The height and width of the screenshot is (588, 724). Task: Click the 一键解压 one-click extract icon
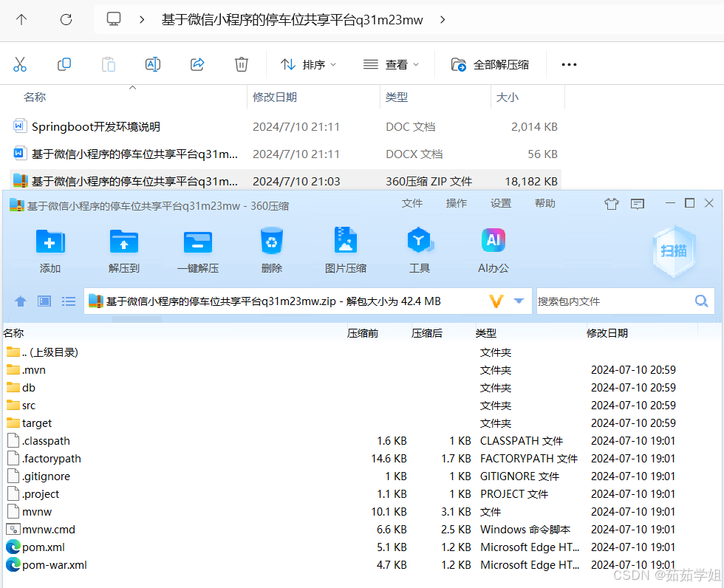(198, 242)
